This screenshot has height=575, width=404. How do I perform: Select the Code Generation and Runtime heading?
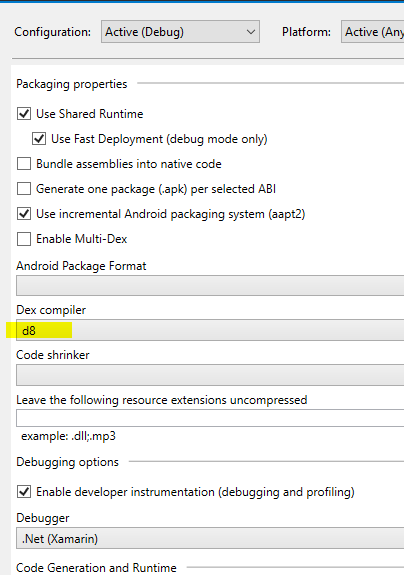pos(96,568)
